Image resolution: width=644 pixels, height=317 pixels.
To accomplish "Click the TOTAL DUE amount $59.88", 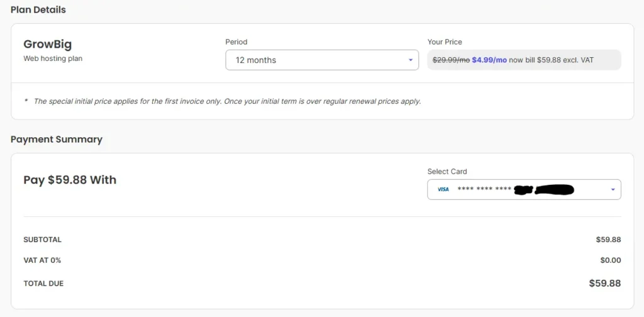I will point(605,283).
